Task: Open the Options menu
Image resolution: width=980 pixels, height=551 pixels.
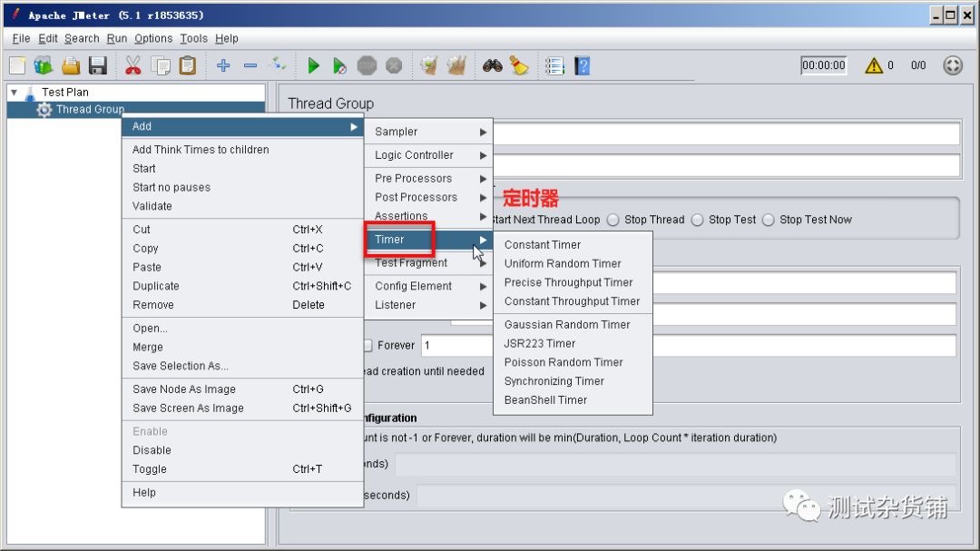Action: (x=153, y=39)
